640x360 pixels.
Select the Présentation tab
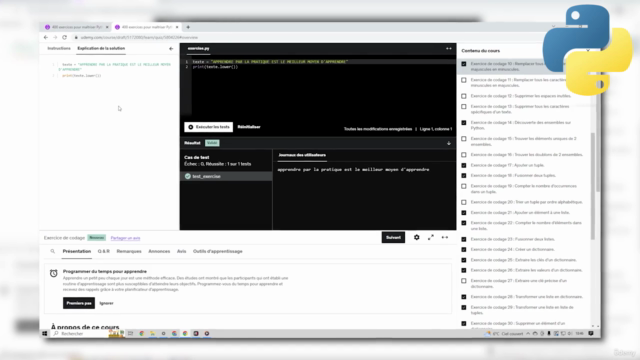(x=77, y=251)
